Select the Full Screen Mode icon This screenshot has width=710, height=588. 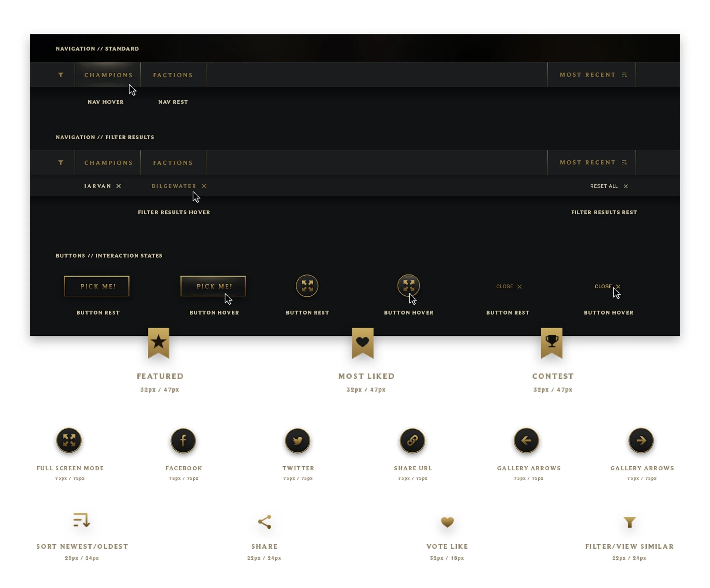[69, 441]
